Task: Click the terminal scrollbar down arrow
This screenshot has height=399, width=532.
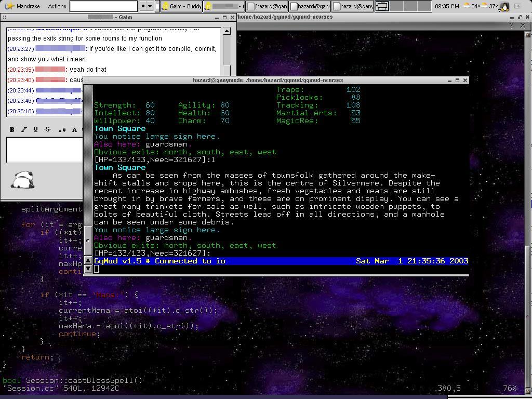Action: point(88,269)
